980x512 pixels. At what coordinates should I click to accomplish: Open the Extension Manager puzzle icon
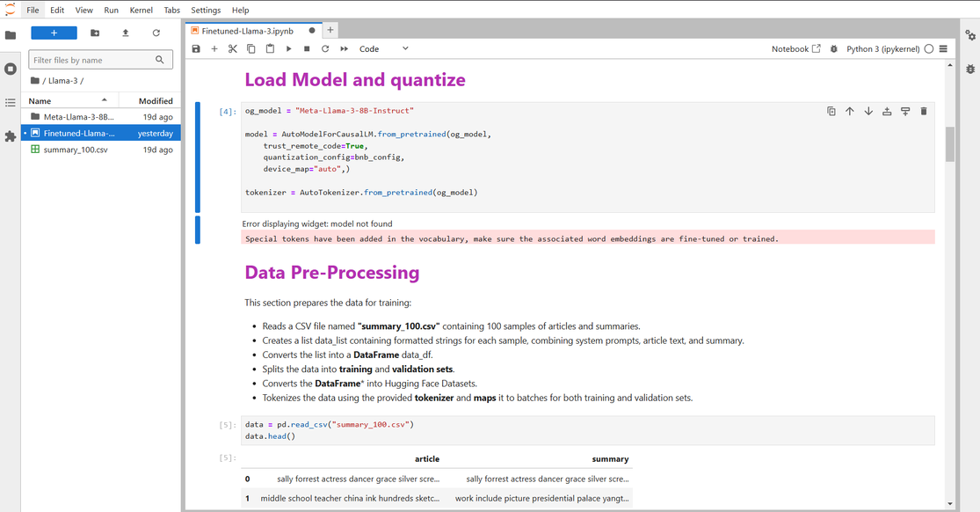[x=10, y=135]
